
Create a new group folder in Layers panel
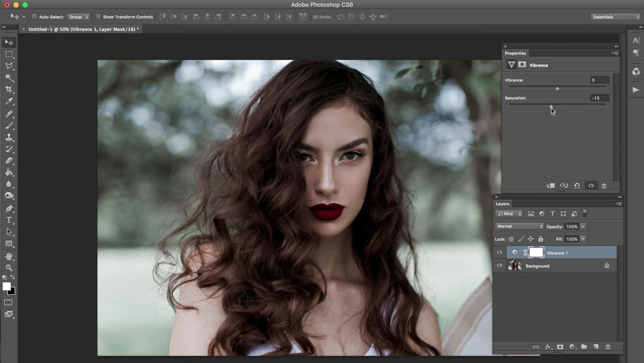[584, 347]
